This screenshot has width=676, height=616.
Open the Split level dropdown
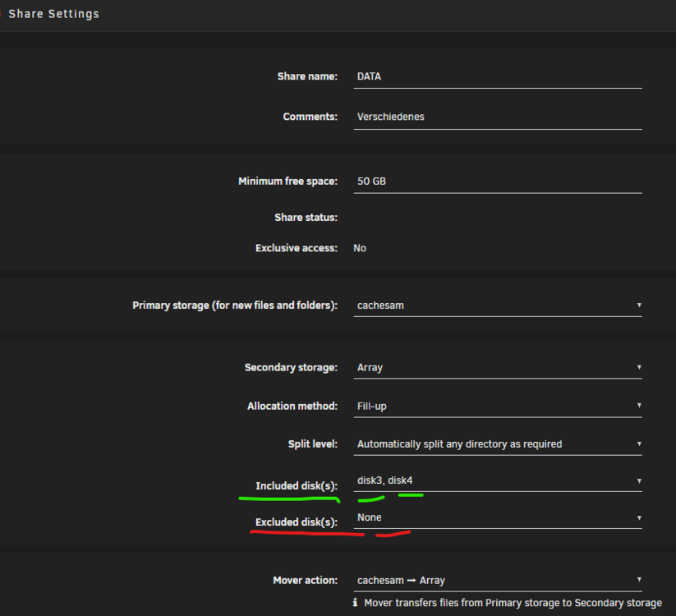498,444
